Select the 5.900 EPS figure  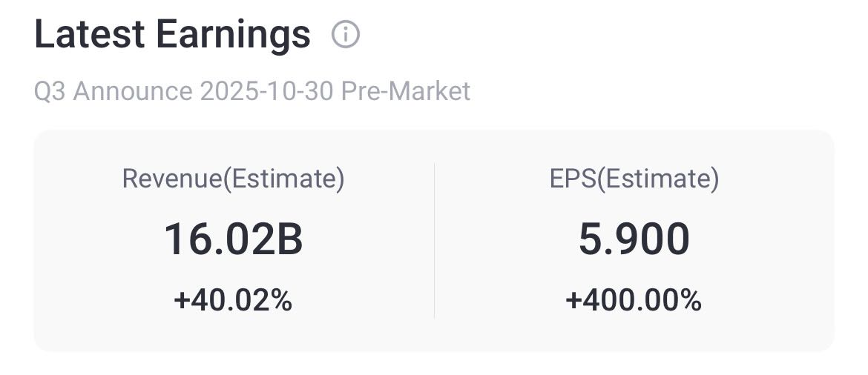point(634,240)
